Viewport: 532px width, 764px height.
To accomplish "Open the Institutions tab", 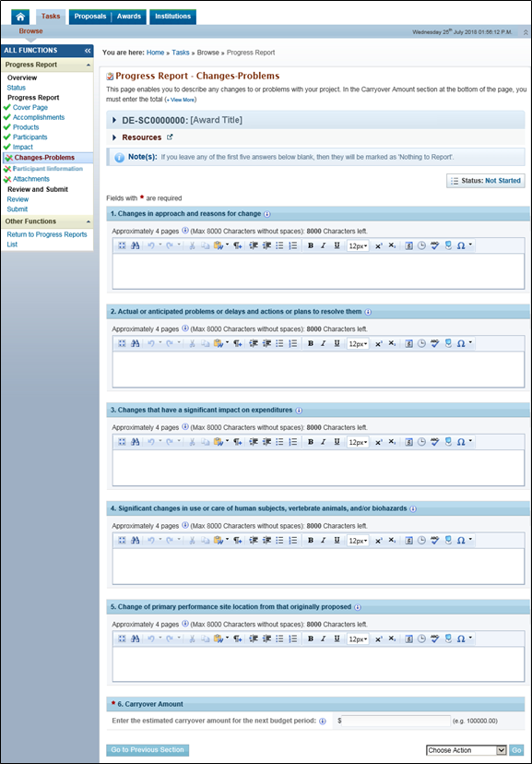I will tap(172, 17).
